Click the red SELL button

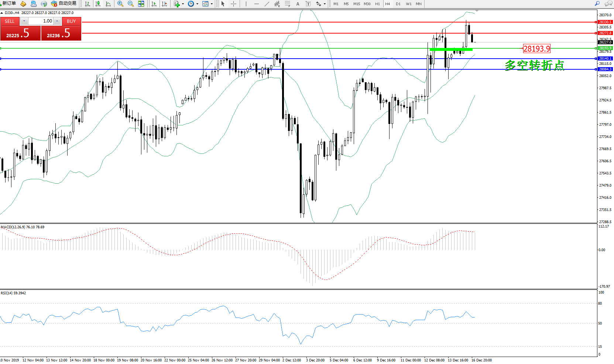[x=10, y=21]
